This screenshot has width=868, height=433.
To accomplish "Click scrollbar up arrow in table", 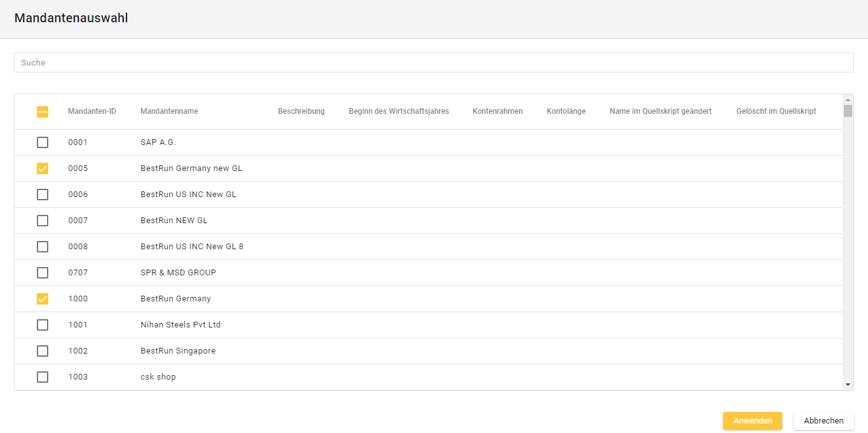I will tap(848, 100).
